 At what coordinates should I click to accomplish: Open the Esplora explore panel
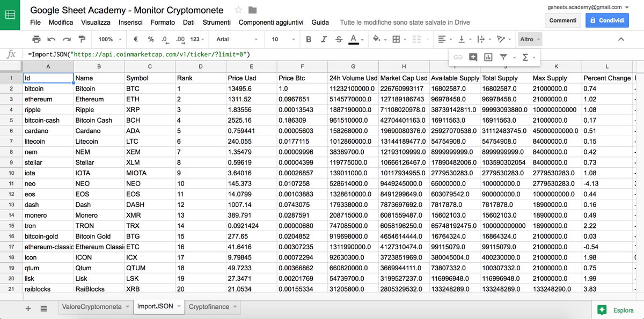616,310
